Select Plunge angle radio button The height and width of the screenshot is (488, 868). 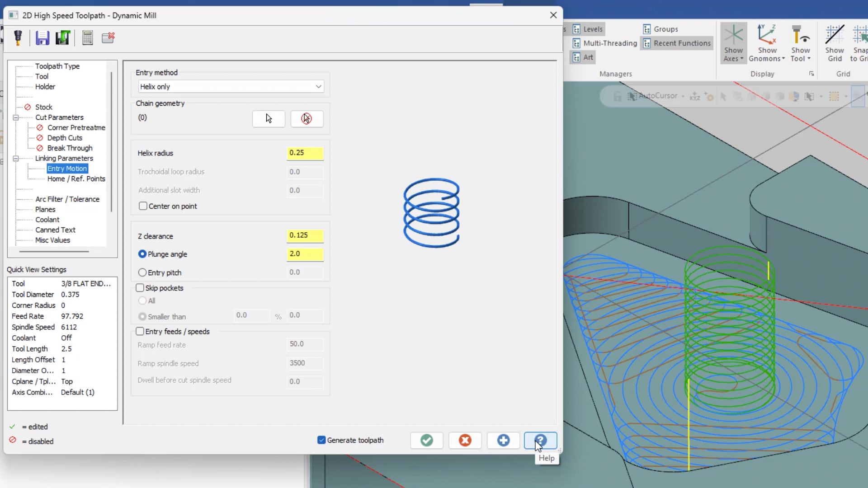pyautogui.click(x=142, y=254)
